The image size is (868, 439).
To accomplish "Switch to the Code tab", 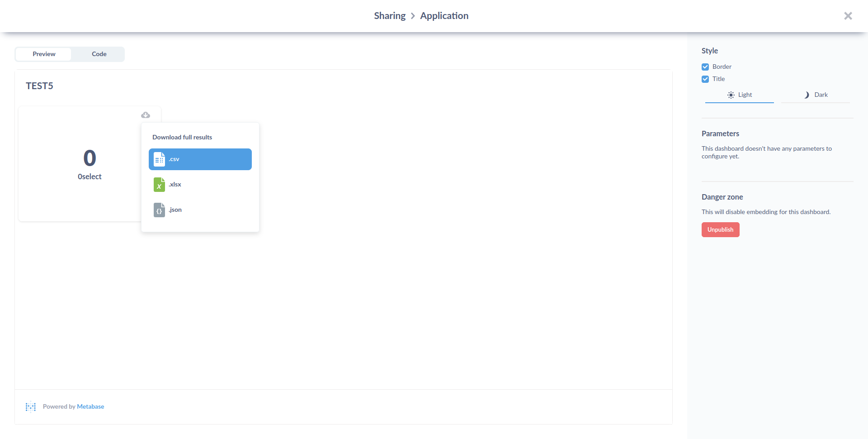I will pyautogui.click(x=99, y=54).
